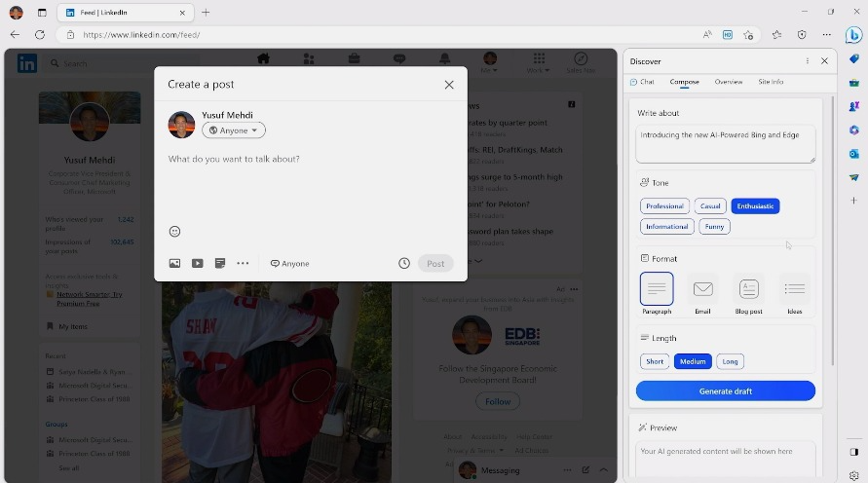Click Generate draft button
Viewport: 868px width, 483px height.
(725, 391)
